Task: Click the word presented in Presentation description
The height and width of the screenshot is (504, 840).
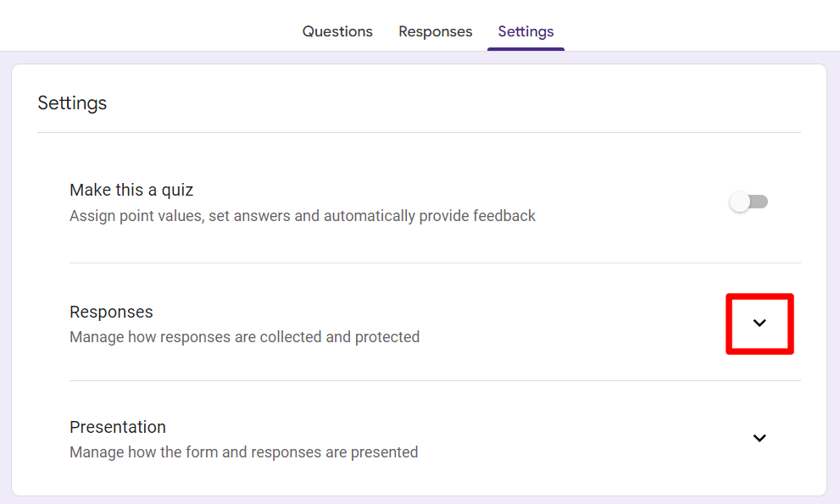Action: coord(386,452)
